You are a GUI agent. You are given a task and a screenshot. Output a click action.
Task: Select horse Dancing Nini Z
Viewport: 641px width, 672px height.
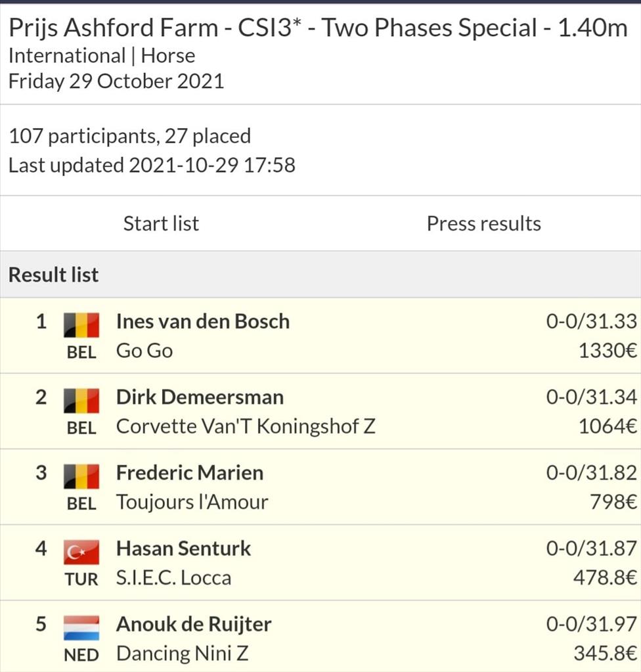pos(182,653)
